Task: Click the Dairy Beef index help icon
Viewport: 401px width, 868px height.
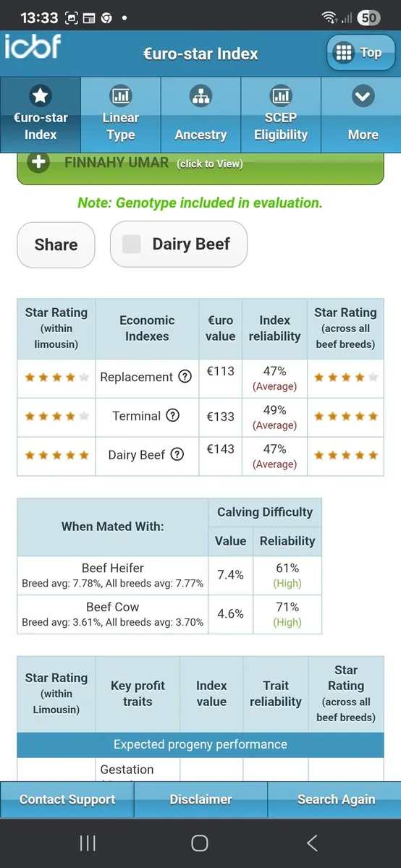Action: (x=177, y=455)
